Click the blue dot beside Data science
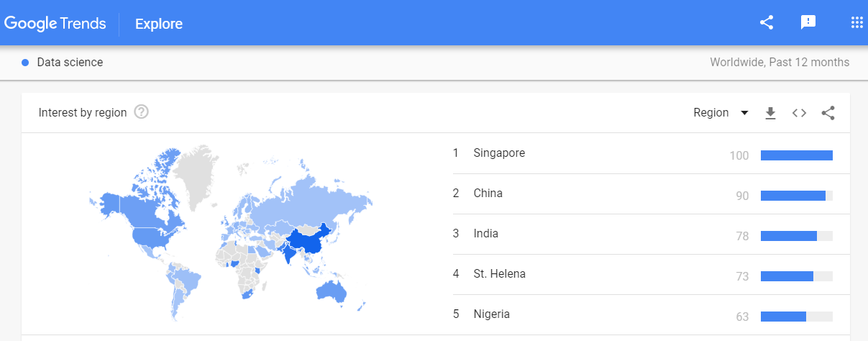The width and height of the screenshot is (868, 341). 25,63
